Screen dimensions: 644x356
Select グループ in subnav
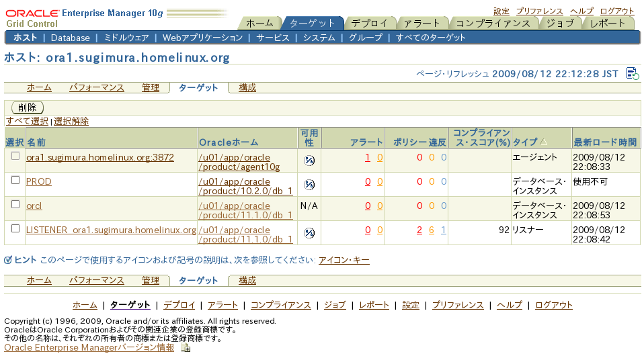366,38
